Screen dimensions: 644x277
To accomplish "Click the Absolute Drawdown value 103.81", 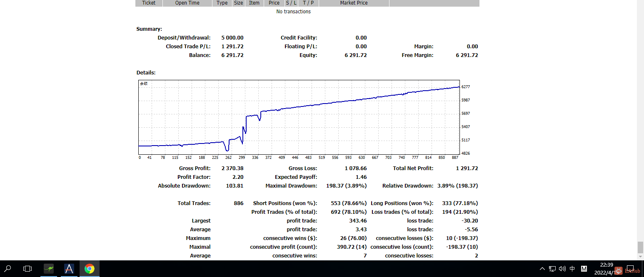I will click(x=235, y=186).
